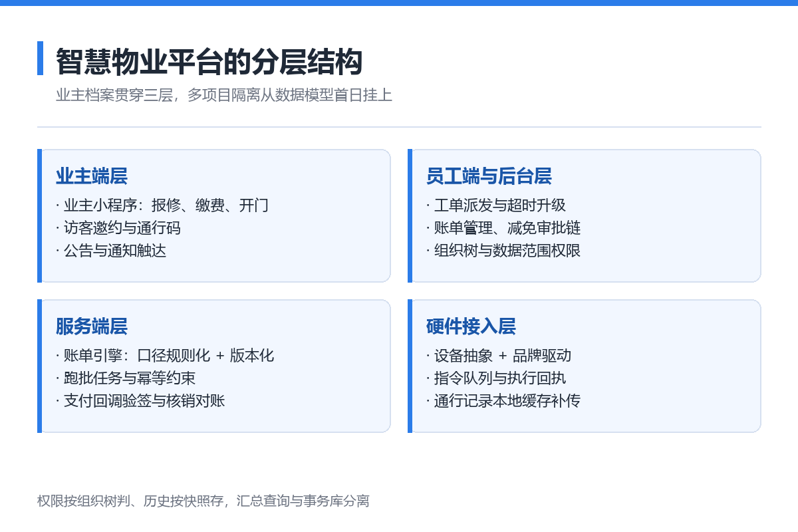The image size is (798, 532).
Task: Select bullet 公告与通知触达
Action: pos(111,251)
